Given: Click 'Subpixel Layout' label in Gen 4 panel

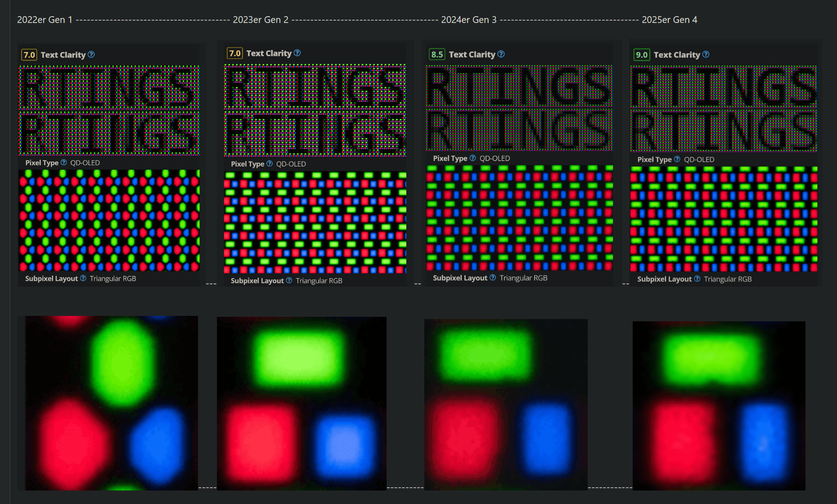Looking at the screenshot, I should click(664, 279).
